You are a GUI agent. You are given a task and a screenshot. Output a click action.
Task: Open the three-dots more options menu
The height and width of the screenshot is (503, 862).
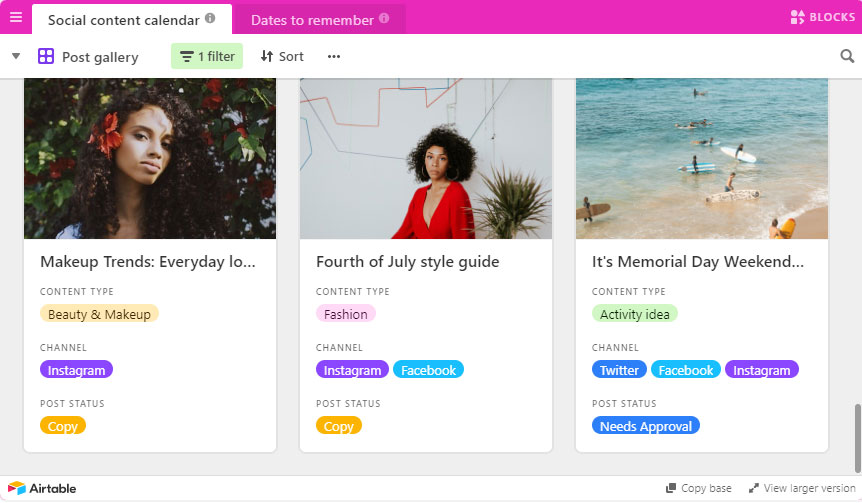pos(334,56)
